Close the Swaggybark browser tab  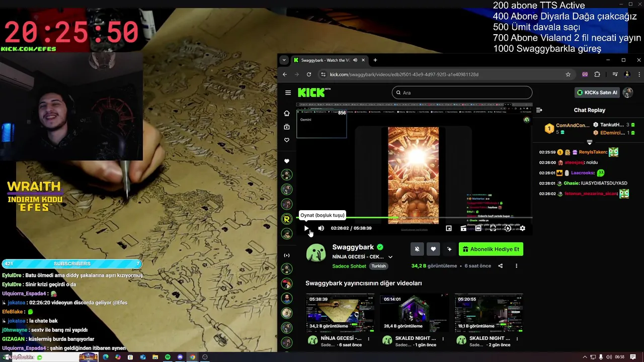363,60
